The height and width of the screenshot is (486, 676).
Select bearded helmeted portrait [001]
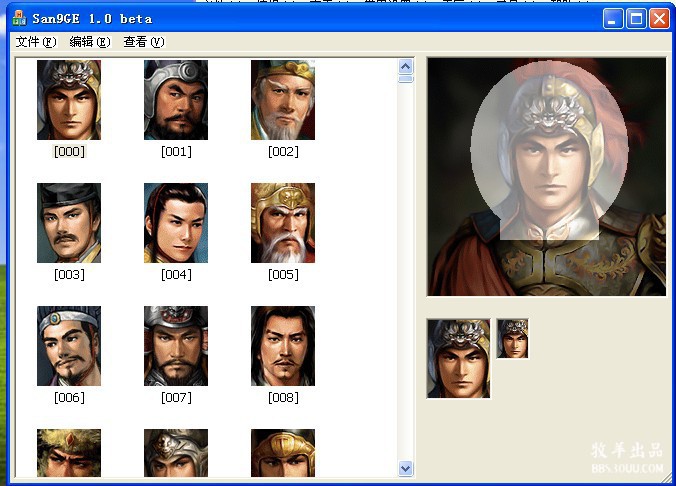pos(176,100)
